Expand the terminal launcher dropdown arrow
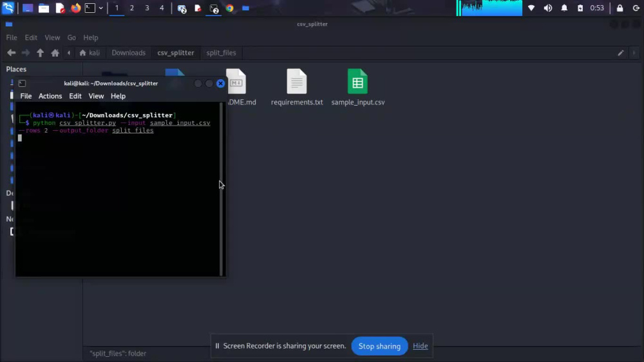The width and height of the screenshot is (644, 362). (x=100, y=8)
